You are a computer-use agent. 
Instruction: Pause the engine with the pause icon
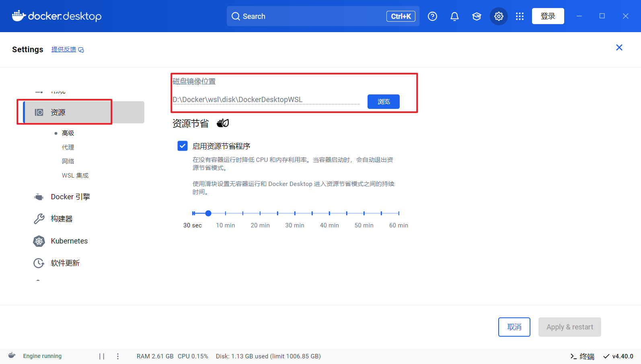pos(102,356)
